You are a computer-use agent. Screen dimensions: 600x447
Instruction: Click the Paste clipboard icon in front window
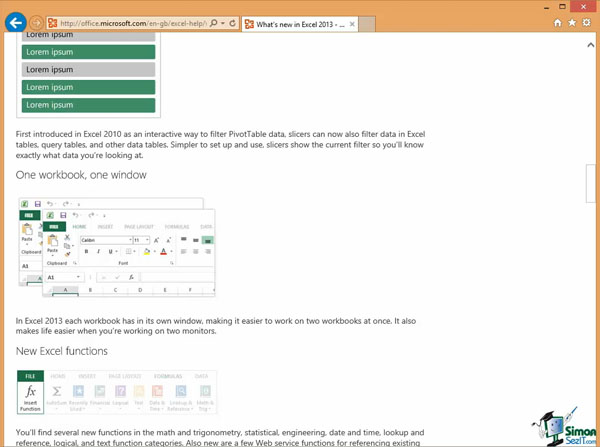click(52, 241)
